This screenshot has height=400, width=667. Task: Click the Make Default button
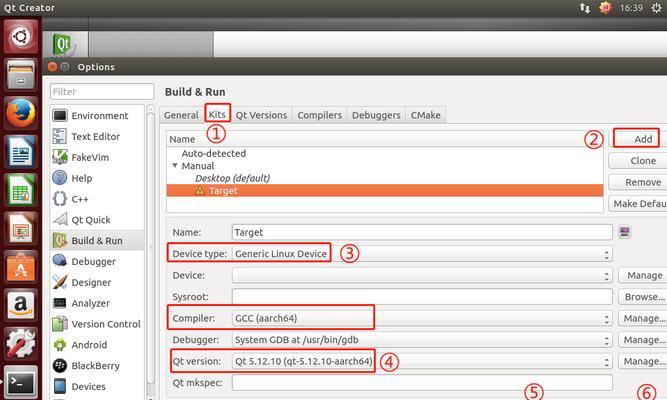pos(638,204)
